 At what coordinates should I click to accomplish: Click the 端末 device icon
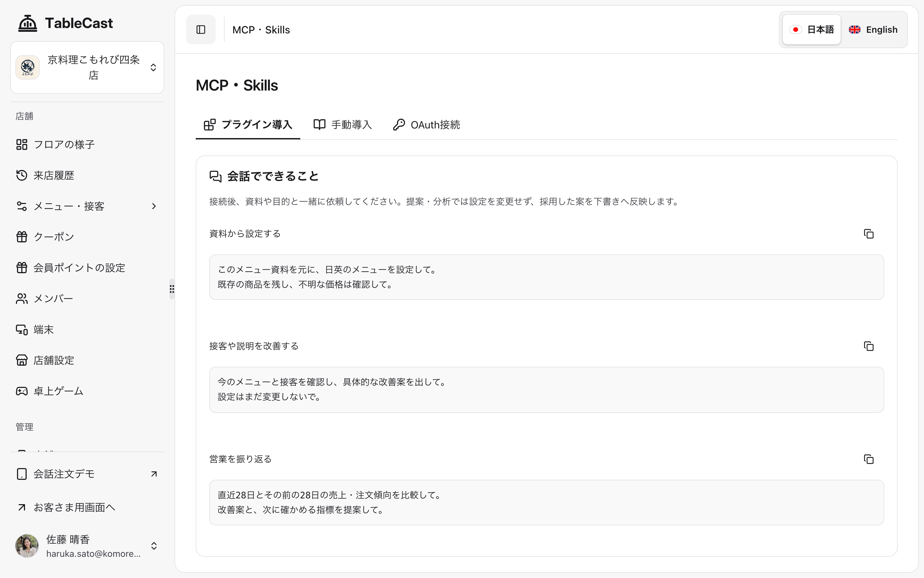pos(22,329)
